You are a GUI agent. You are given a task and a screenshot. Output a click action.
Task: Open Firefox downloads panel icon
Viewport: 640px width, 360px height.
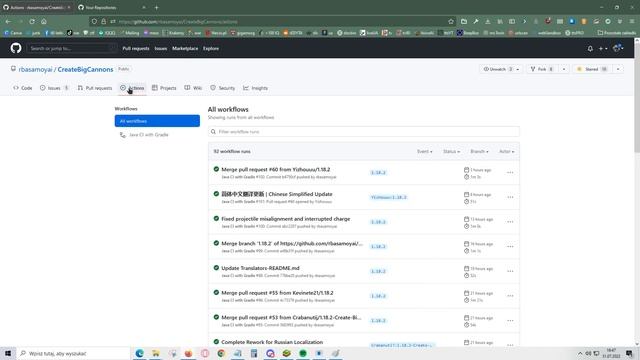coord(488,21)
